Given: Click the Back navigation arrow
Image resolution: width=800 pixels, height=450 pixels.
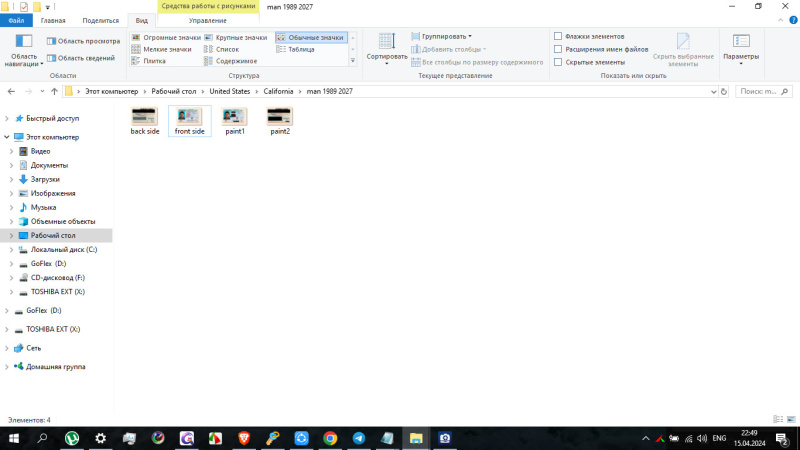Looking at the screenshot, I should click(x=11, y=91).
